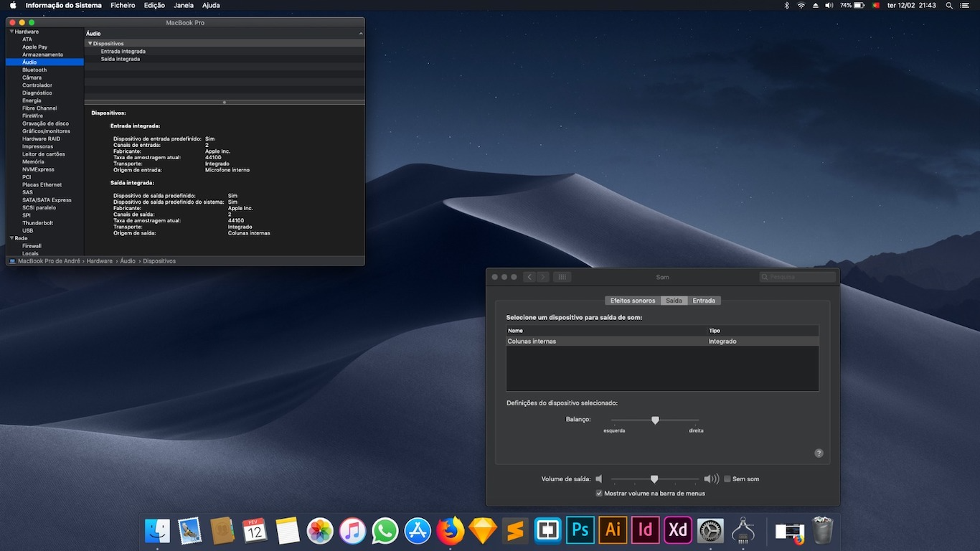Select 'Saída integrada' in the device tree
980x551 pixels.
click(121, 59)
